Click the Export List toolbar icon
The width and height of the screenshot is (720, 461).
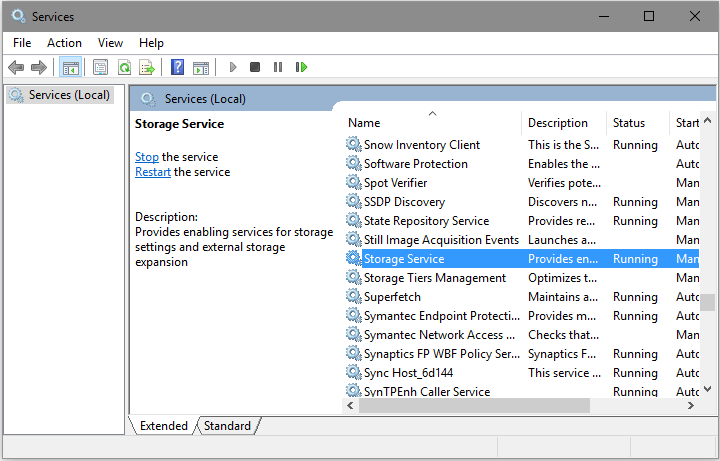[147, 67]
